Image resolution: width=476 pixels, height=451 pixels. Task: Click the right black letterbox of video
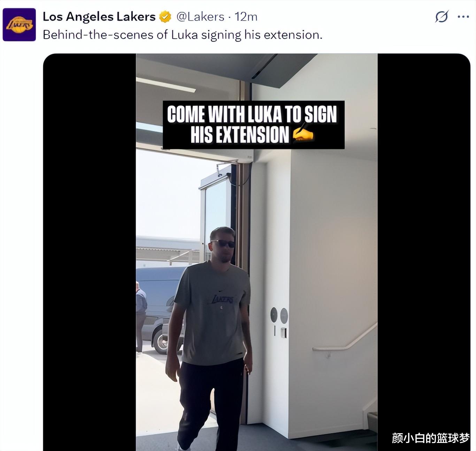424,252
